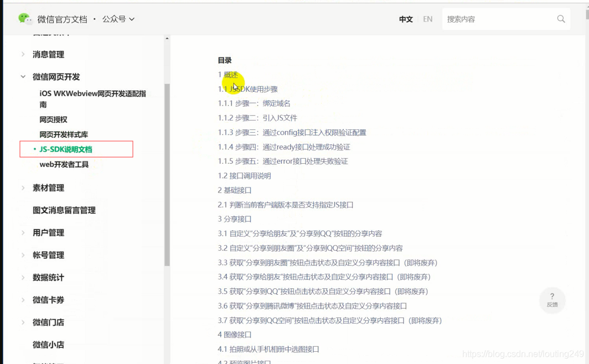The width and height of the screenshot is (589, 364).
Task: Switch language to EN
Action: click(x=427, y=19)
